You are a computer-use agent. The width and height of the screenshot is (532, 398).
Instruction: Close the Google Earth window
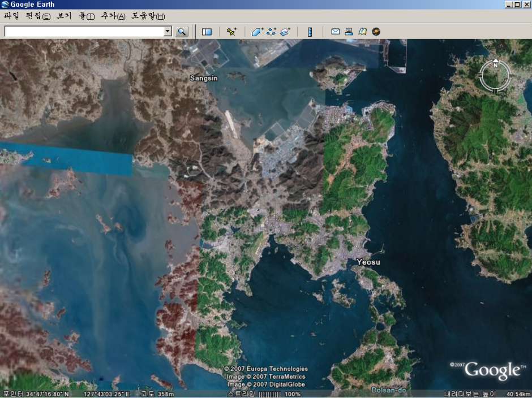[x=526, y=5]
